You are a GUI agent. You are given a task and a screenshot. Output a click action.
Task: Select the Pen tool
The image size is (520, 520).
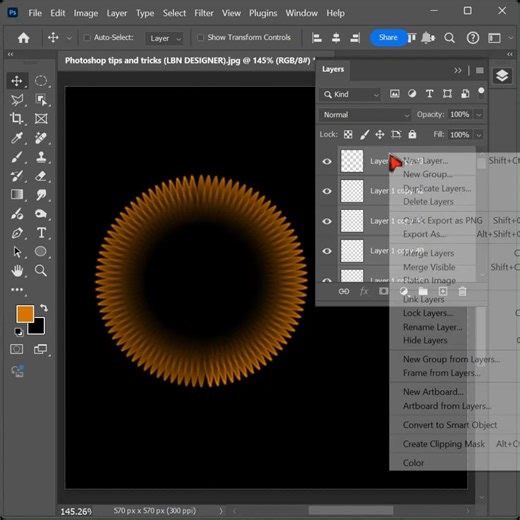point(17,233)
